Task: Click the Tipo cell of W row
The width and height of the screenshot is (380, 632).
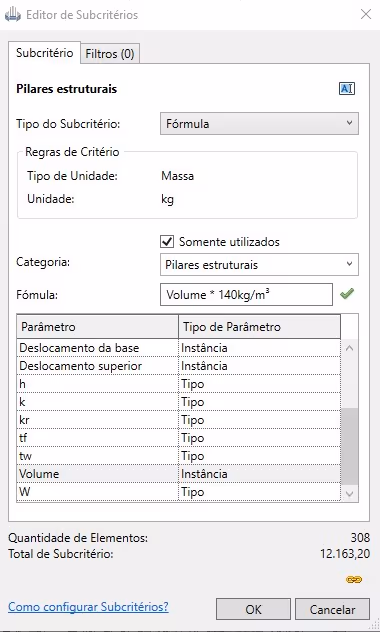Action: point(260,492)
